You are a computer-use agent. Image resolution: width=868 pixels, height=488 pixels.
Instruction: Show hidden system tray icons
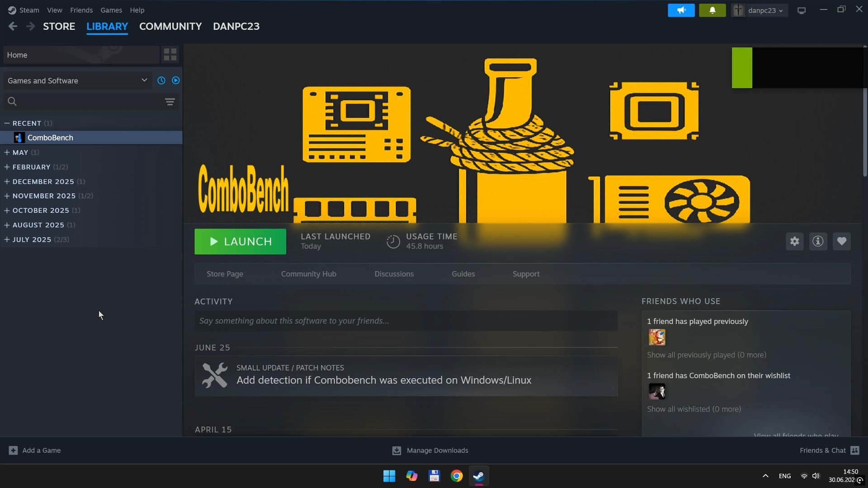click(x=765, y=476)
